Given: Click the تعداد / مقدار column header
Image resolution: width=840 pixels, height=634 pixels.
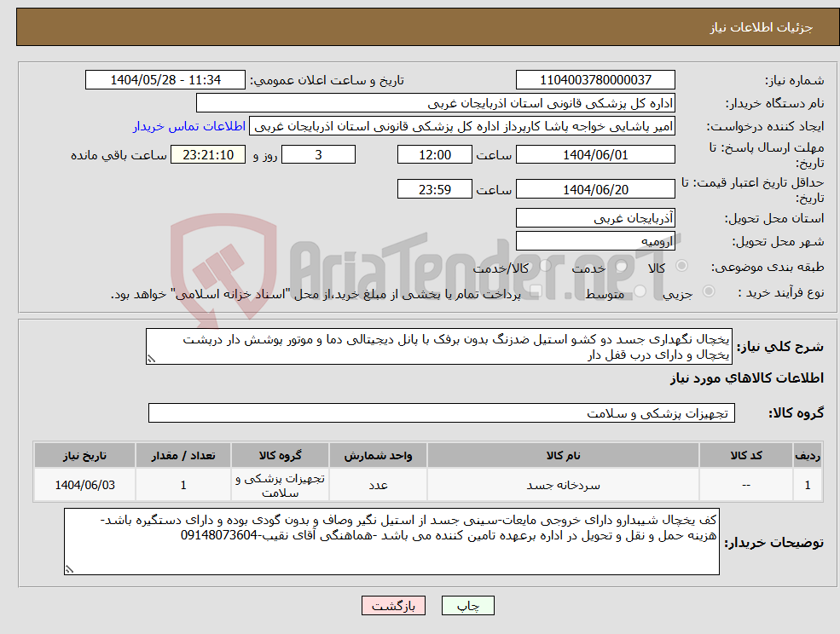Looking at the screenshot, I should point(183,455).
